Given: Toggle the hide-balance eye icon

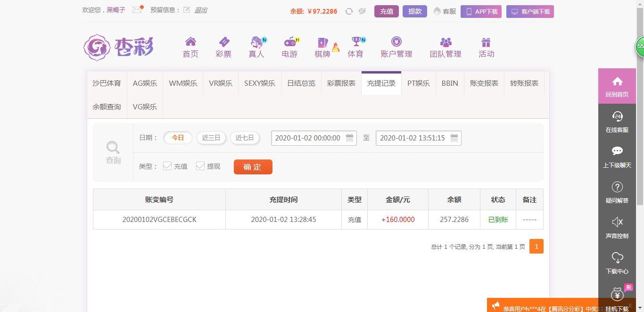Looking at the screenshot, I should pyautogui.click(x=362, y=11).
